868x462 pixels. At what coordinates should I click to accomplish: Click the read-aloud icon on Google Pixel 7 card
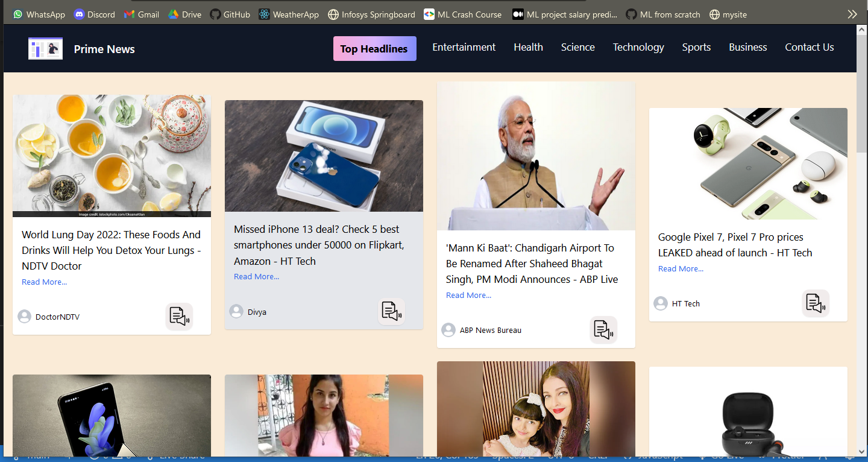tap(816, 303)
